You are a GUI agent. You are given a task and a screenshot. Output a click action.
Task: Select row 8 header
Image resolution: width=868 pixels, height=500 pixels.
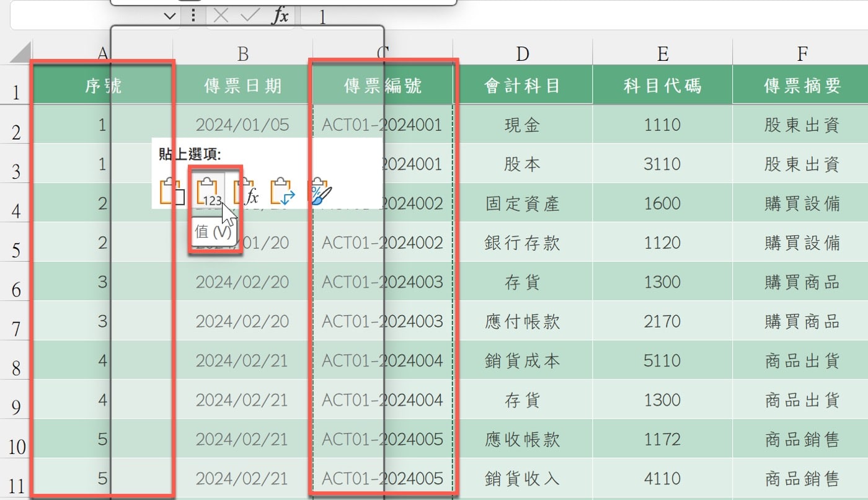(x=16, y=360)
